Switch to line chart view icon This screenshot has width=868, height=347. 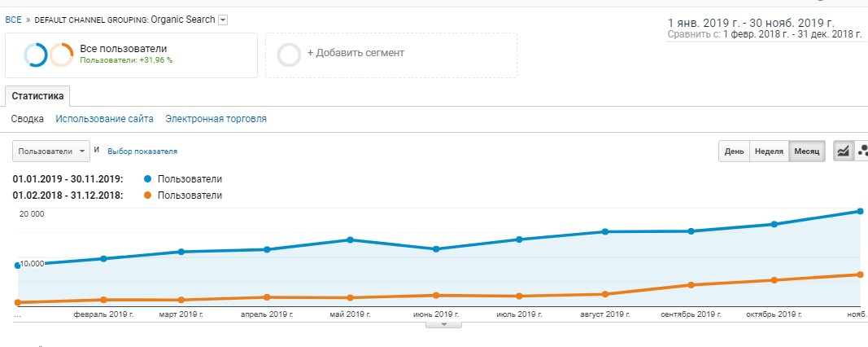(x=844, y=151)
